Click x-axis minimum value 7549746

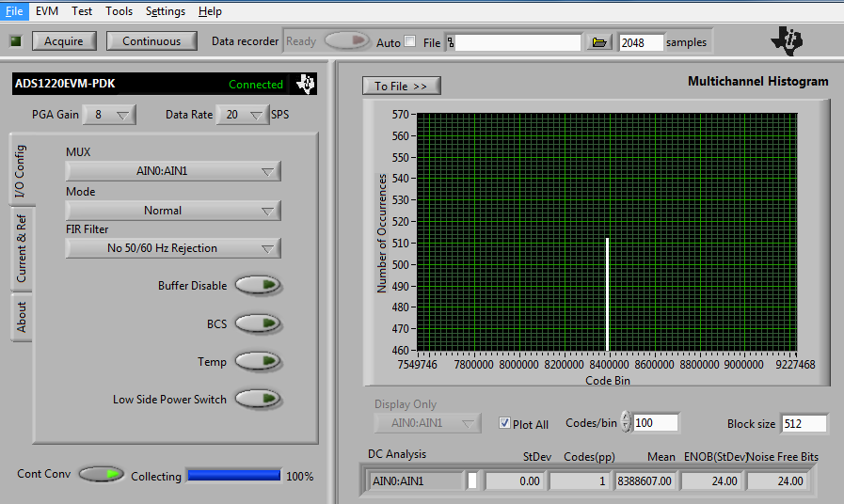pyautogui.click(x=418, y=365)
